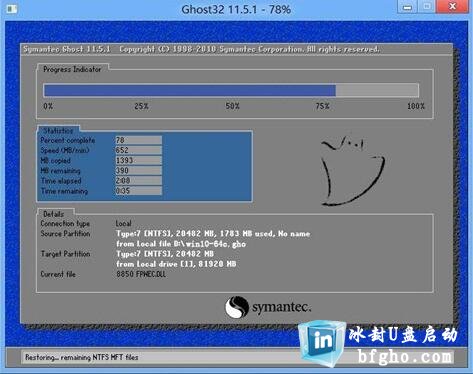Maximize the Ghost32 window
This screenshot has height=374, width=473.
click(427, 7)
